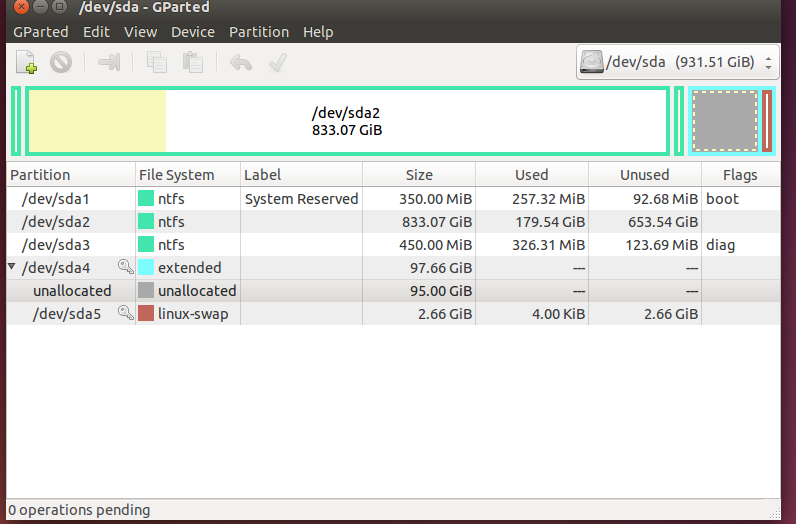Click the Undo last operation icon
The image size is (796, 524).
pyautogui.click(x=241, y=63)
